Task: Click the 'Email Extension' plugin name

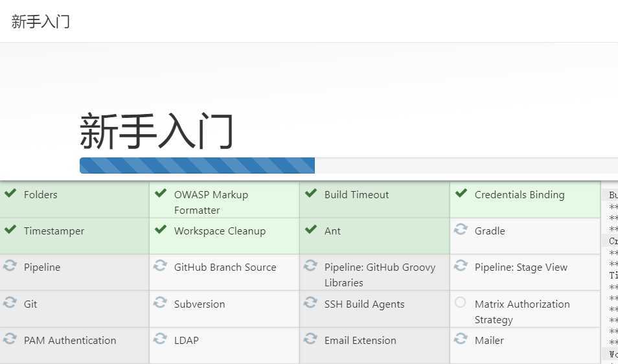Action: (360, 341)
